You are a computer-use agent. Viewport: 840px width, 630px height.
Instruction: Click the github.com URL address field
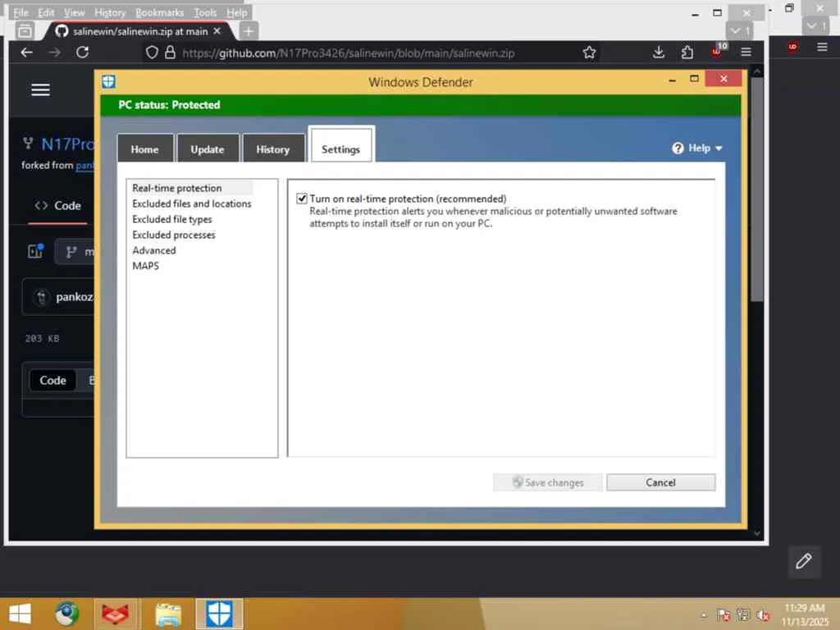coord(348,53)
